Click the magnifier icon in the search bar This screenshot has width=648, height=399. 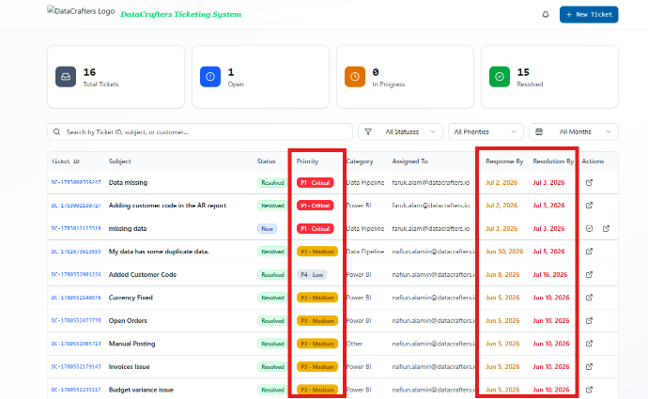57,132
